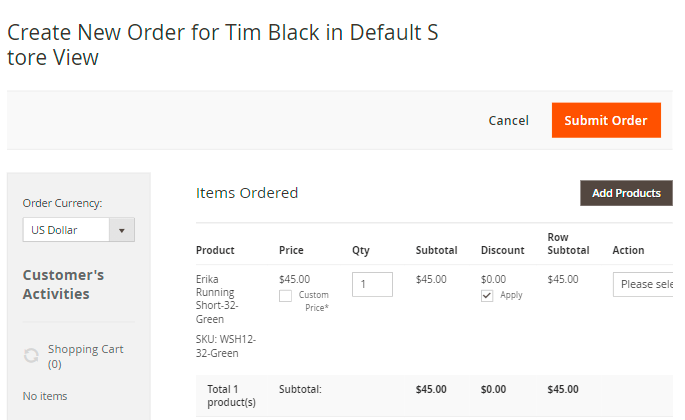
Task: Open the Order Currency dropdown arrow
Action: (x=121, y=230)
